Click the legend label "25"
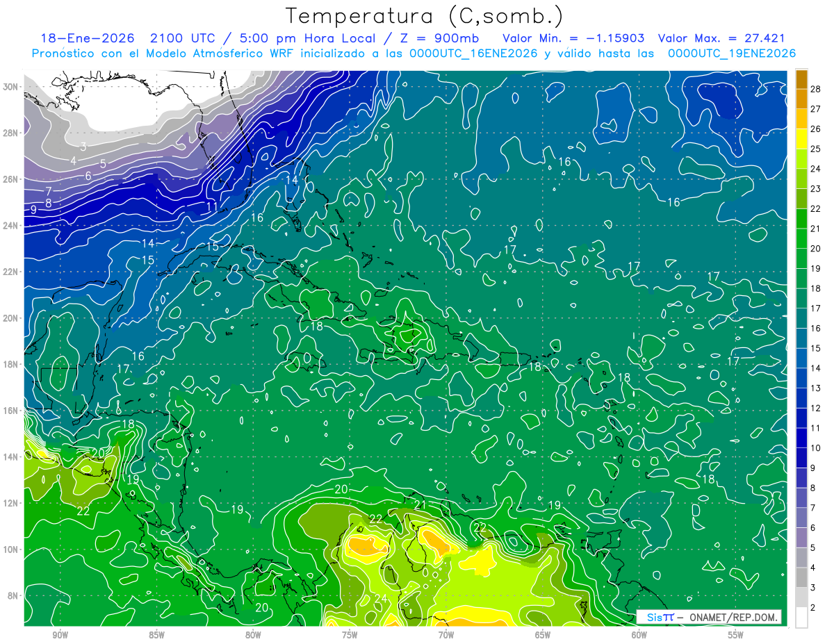 [816, 149]
